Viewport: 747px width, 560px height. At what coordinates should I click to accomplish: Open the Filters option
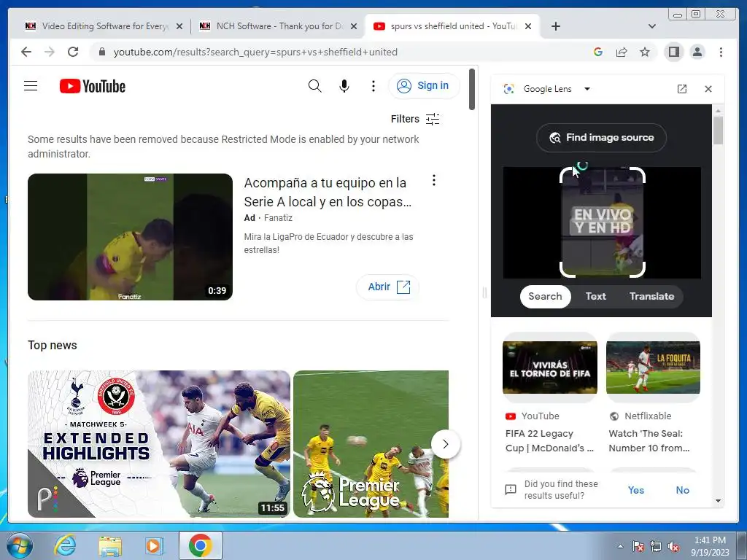point(415,119)
